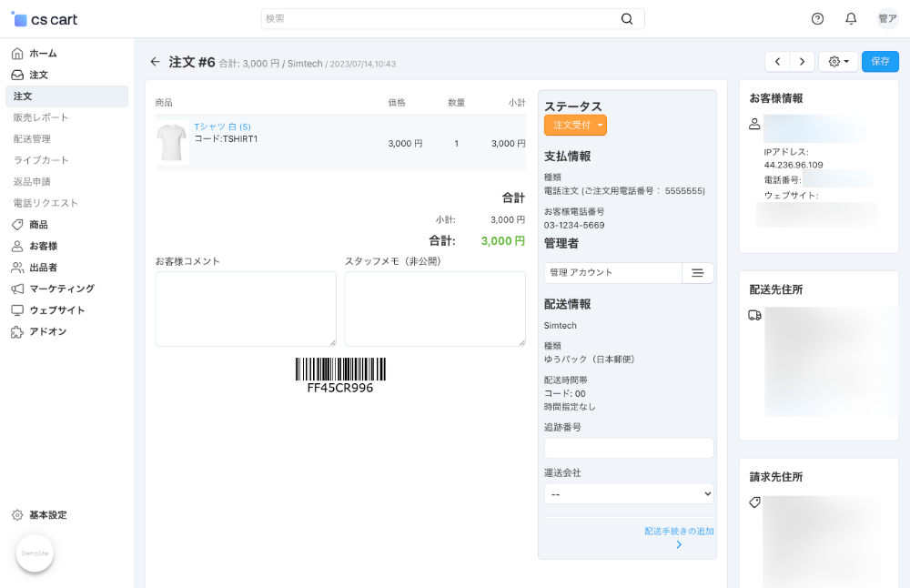Expand the 運送会社 carrier select box
The height and width of the screenshot is (588, 910).
click(x=629, y=493)
